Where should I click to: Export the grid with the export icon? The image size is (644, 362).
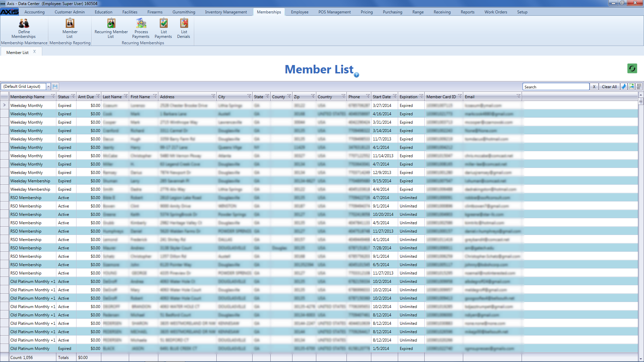tap(631, 86)
